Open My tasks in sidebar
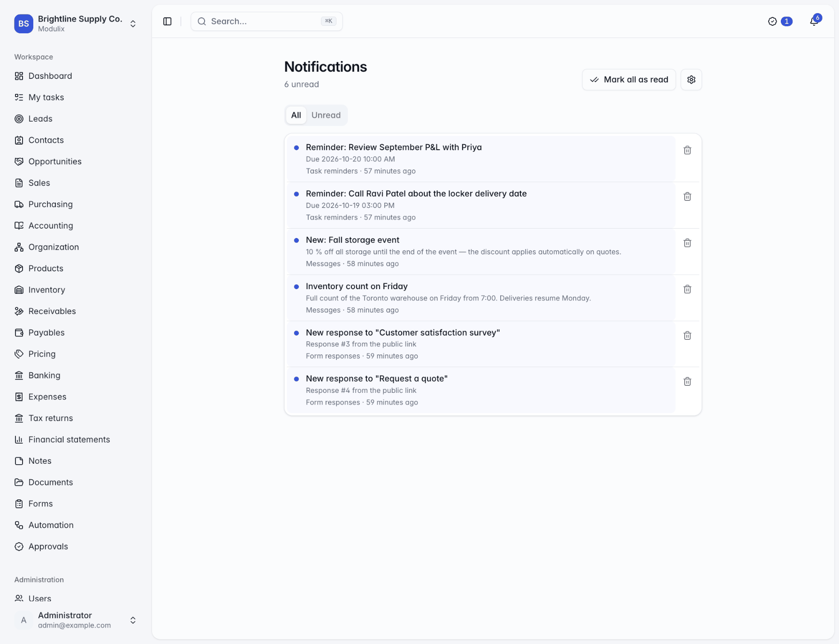This screenshot has height=644, width=839. tap(75, 97)
